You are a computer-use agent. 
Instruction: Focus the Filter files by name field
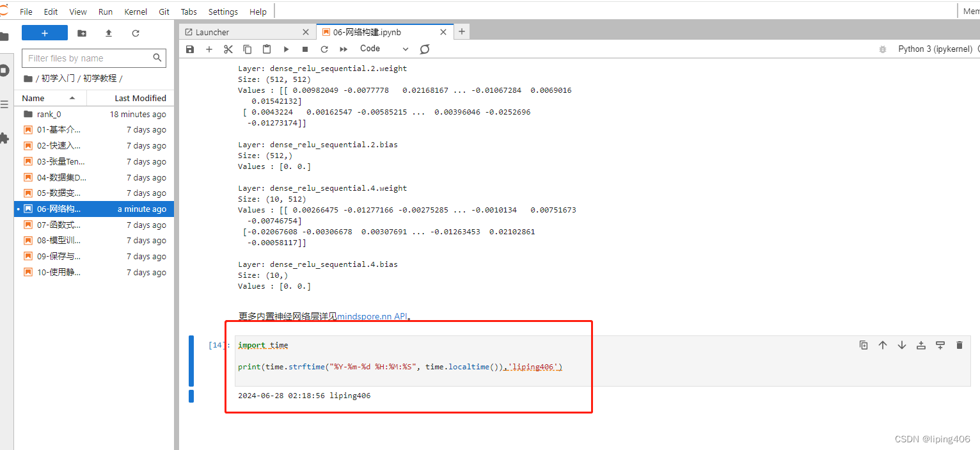94,58
